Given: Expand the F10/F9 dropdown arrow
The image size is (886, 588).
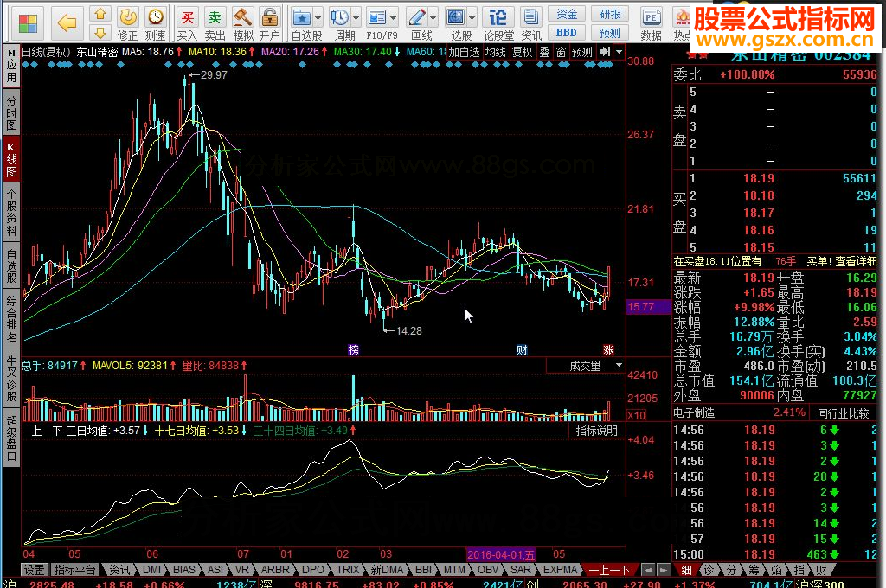Looking at the screenshot, I should coord(394,19).
